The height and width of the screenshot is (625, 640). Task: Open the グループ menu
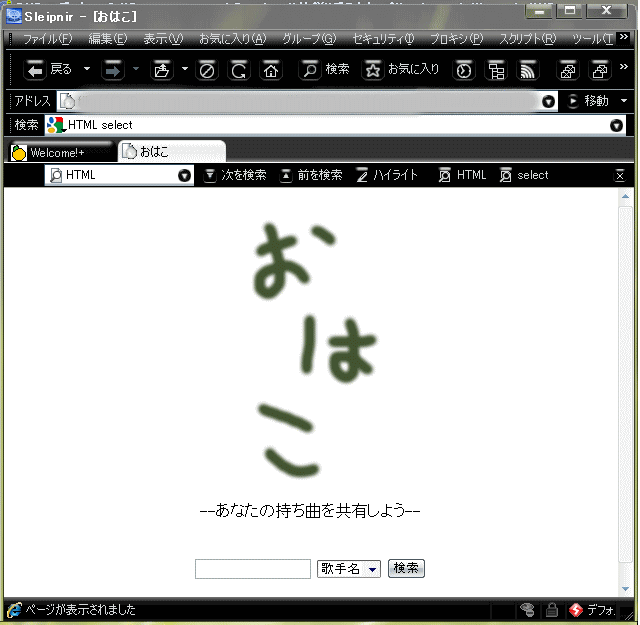(309, 39)
